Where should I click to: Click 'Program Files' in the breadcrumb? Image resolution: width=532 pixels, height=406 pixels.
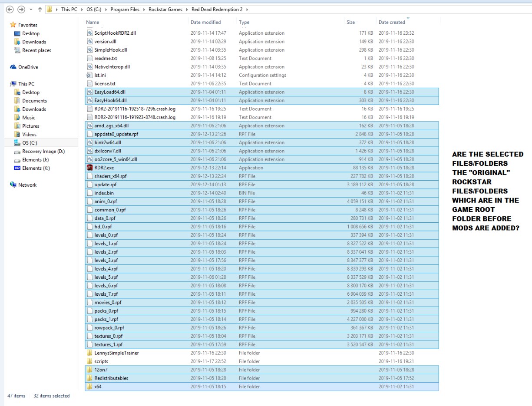pyautogui.click(x=125, y=9)
